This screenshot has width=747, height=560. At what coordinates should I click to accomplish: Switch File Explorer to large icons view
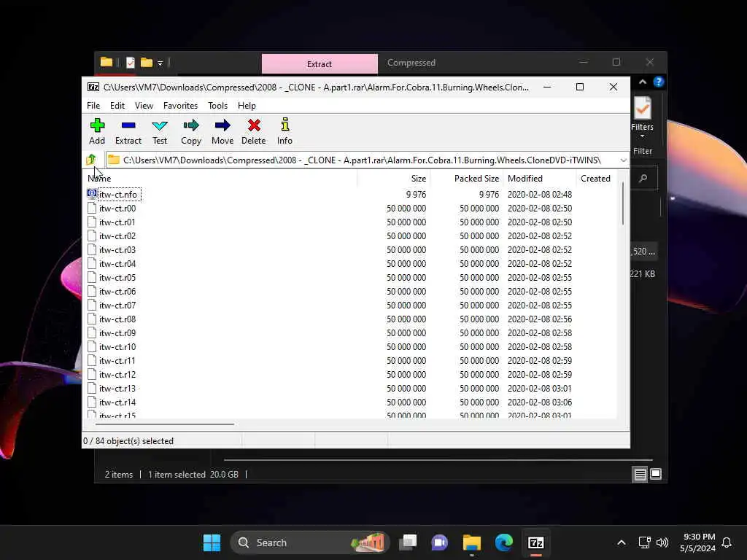(x=656, y=474)
